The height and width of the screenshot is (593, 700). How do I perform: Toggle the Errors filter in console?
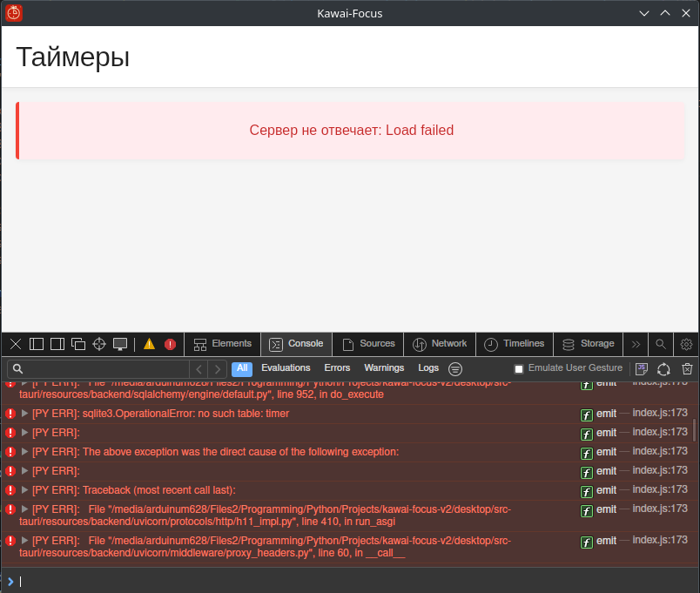point(337,368)
